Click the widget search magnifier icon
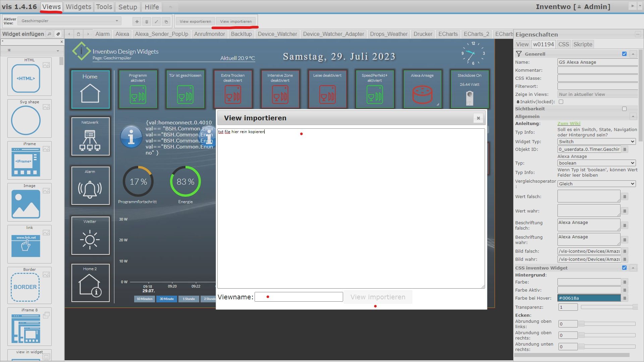 [x=49, y=34]
